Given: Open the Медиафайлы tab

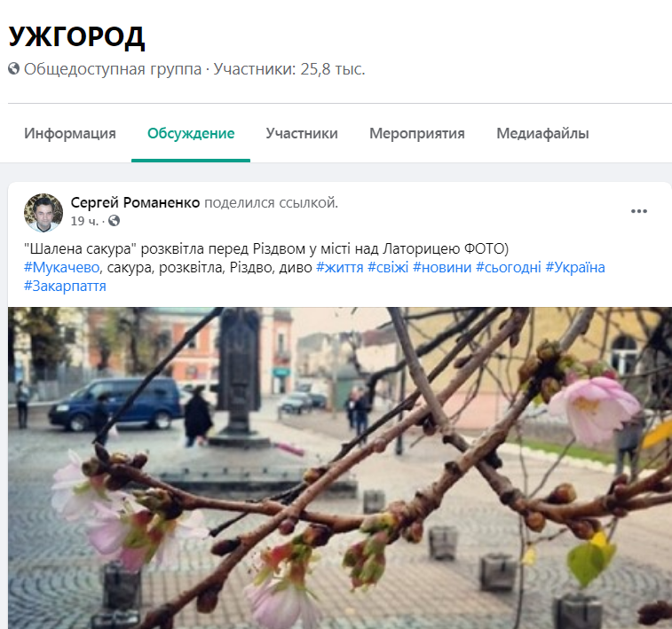Looking at the screenshot, I should (542, 133).
